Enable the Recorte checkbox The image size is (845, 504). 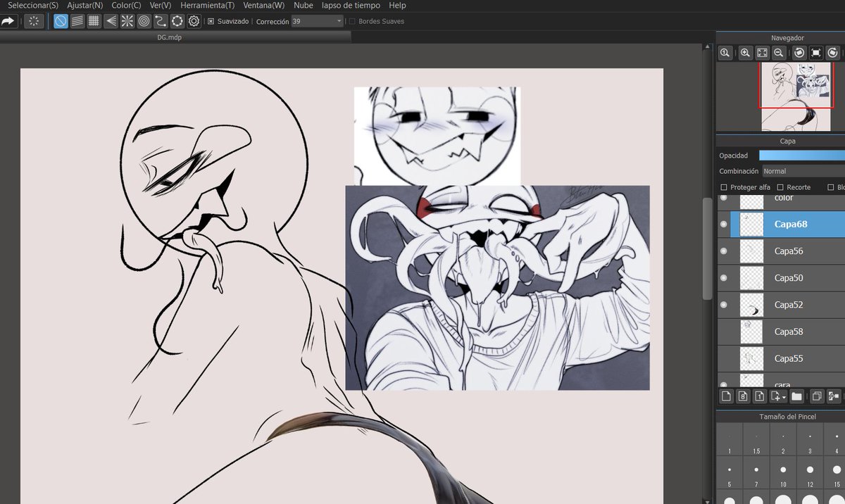(x=780, y=187)
